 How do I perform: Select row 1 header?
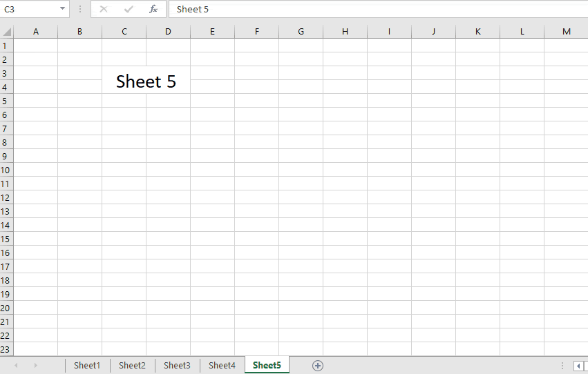6,46
